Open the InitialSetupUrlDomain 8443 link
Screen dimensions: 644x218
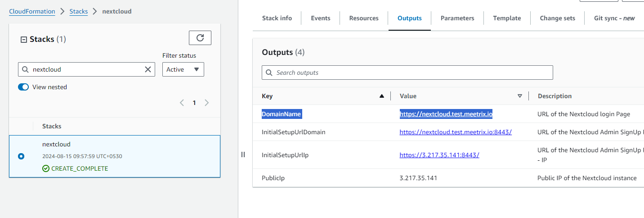pos(456,132)
